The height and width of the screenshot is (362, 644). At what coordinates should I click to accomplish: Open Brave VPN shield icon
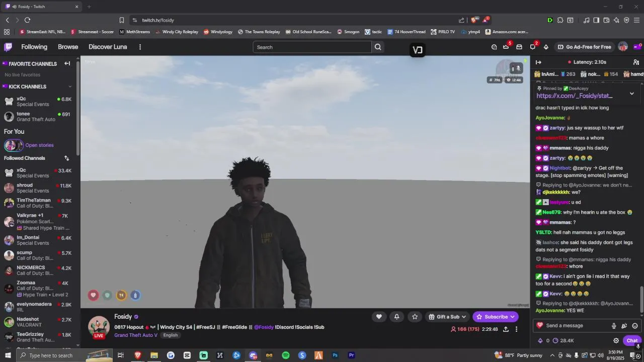click(626, 20)
